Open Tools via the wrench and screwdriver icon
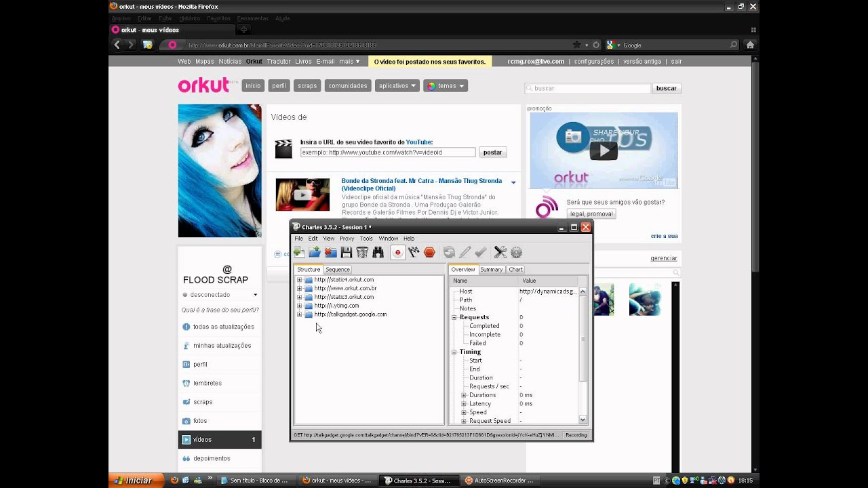868x488 pixels. (x=500, y=252)
